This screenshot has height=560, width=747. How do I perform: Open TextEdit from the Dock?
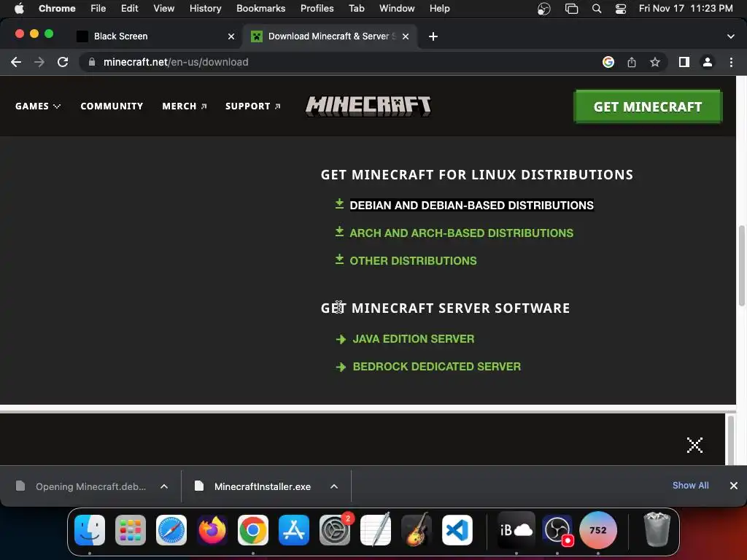pyautogui.click(x=376, y=530)
